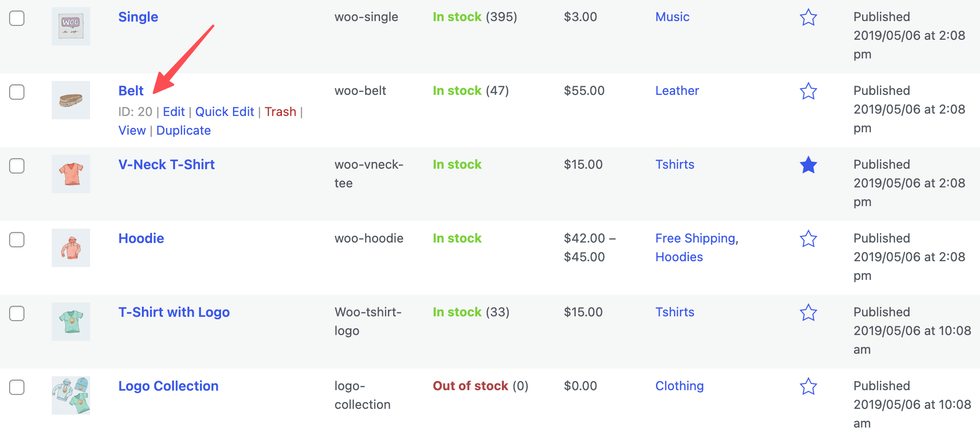The width and height of the screenshot is (980, 440).
Task: Open the Belt product thumbnail
Action: (x=70, y=100)
